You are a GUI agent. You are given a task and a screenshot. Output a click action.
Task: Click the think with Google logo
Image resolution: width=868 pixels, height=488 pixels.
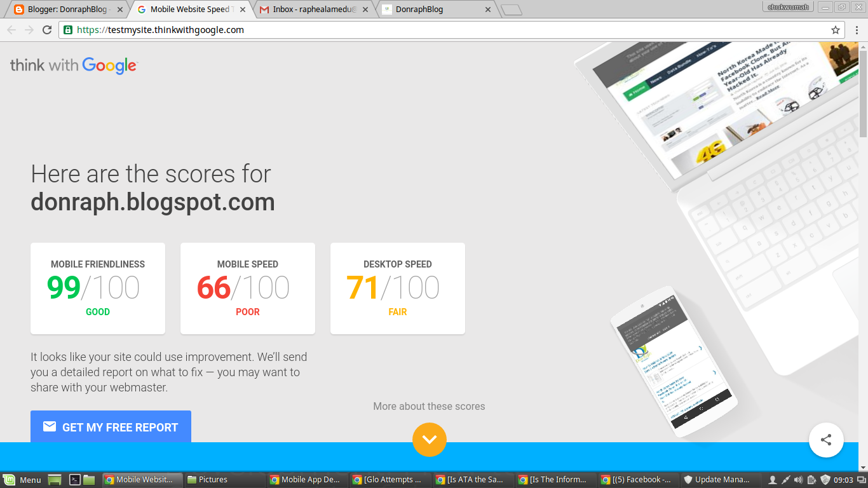coord(74,65)
